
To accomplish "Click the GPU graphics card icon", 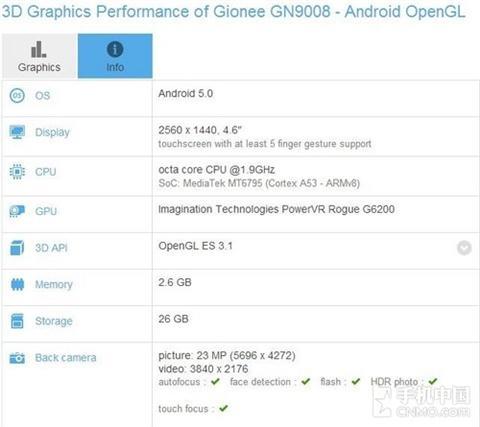I will pyautogui.click(x=17, y=211).
